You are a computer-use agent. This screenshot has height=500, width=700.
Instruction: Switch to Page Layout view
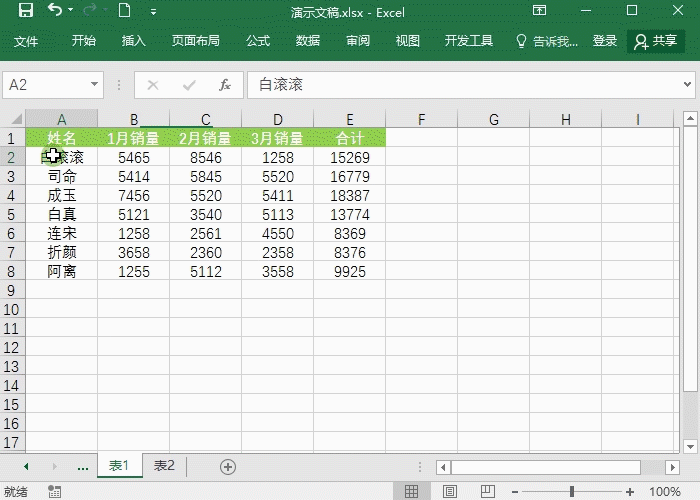point(448,491)
